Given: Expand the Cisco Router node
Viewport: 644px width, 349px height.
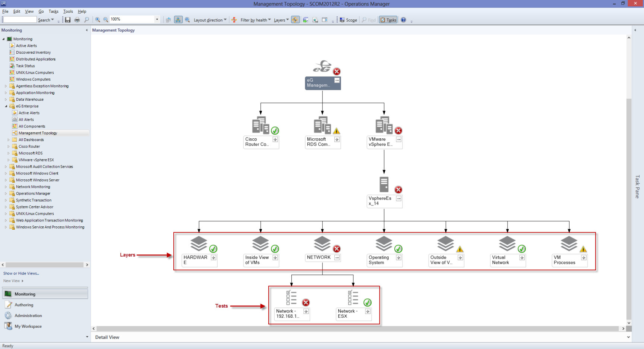Looking at the screenshot, I should pyautogui.click(x=275, y=139).
